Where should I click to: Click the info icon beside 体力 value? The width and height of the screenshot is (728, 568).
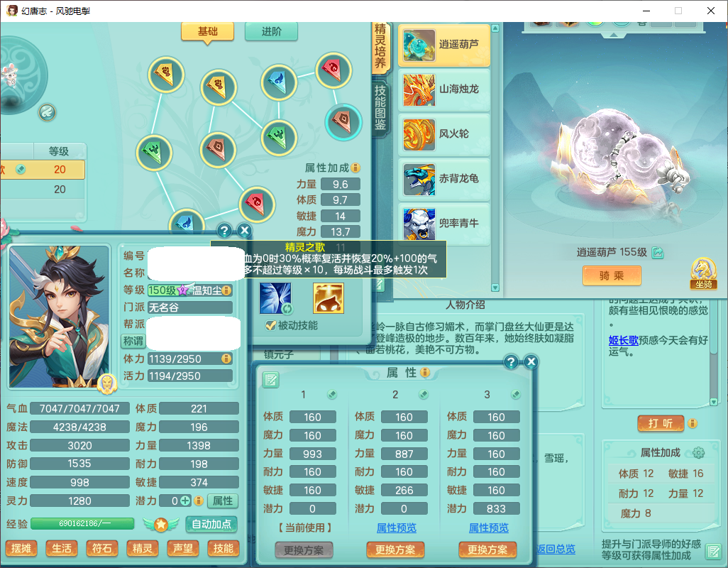coord(226,359)
